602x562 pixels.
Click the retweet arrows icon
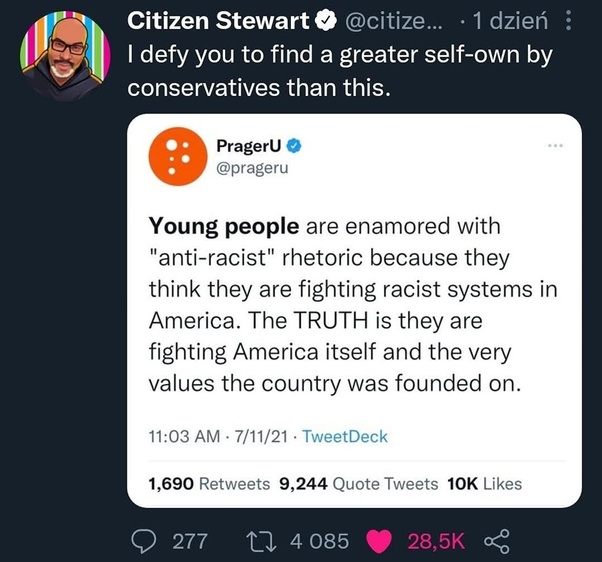[x=261, y=541]
